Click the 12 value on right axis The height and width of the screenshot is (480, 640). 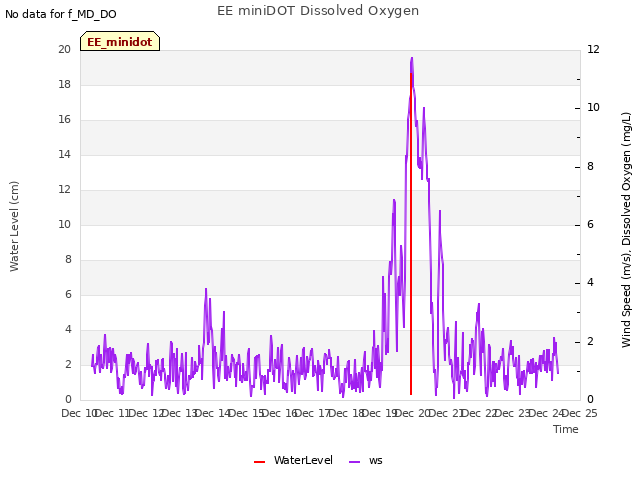pos(593,49)
